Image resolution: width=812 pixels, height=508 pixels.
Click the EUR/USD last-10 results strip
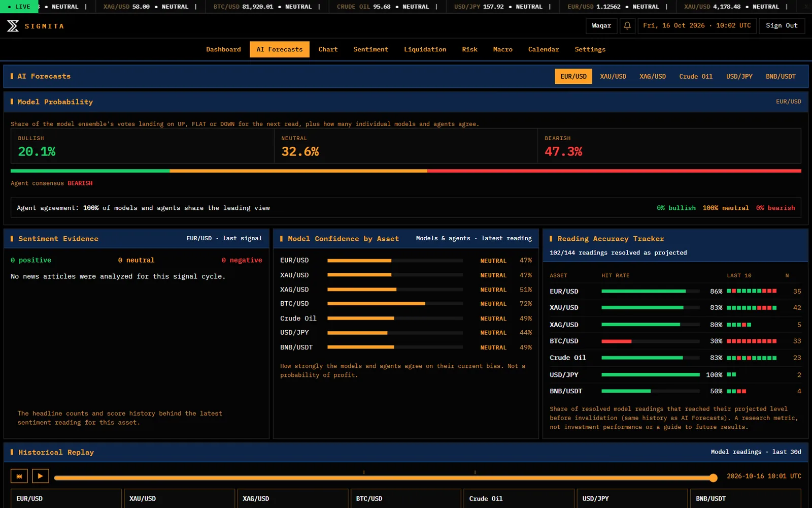(752, 291)
